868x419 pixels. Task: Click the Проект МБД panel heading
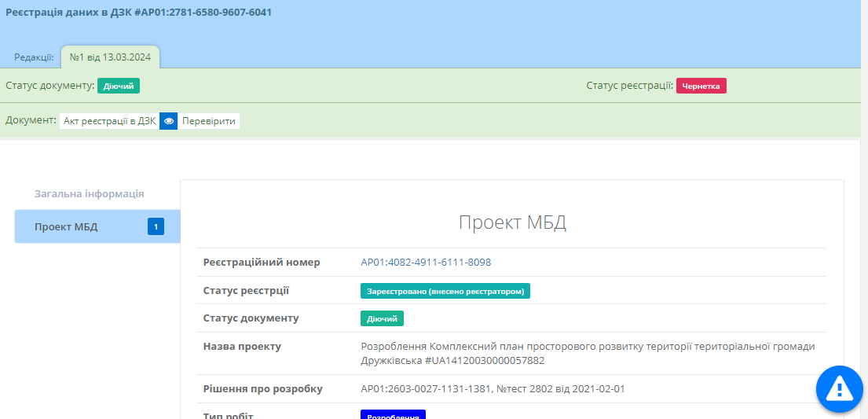(512, 222)
